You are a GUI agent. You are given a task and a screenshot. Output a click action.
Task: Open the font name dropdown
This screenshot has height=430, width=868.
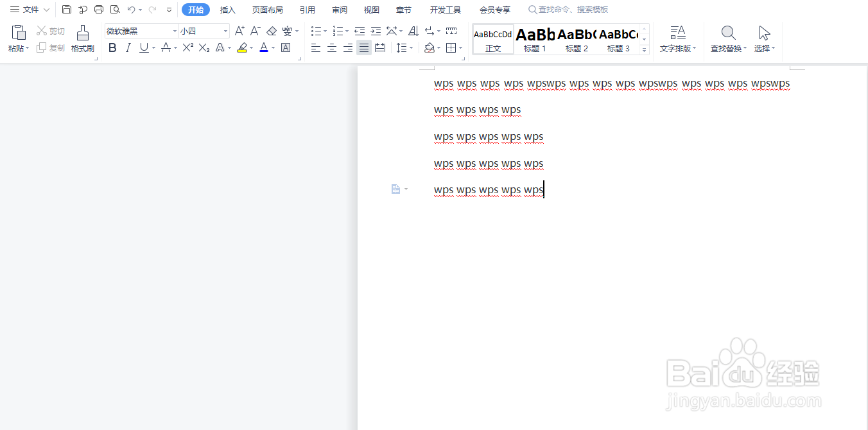click(175, 31)
